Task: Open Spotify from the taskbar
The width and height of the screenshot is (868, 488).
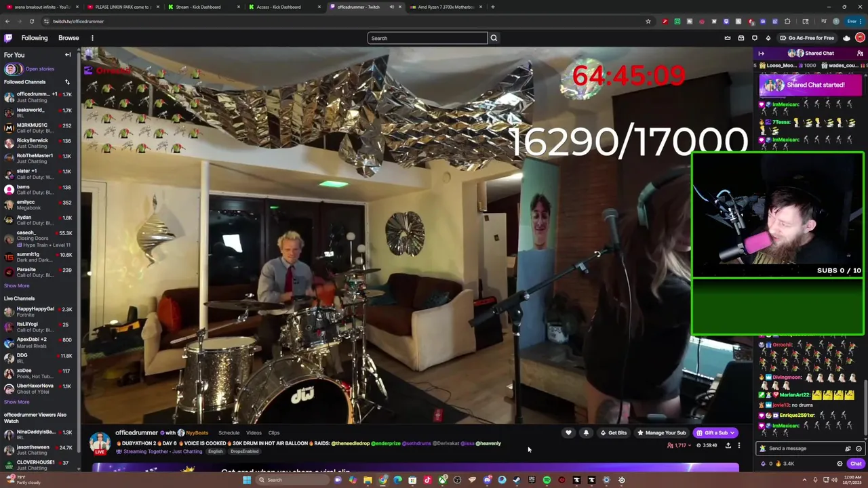Action: point(547,480)
